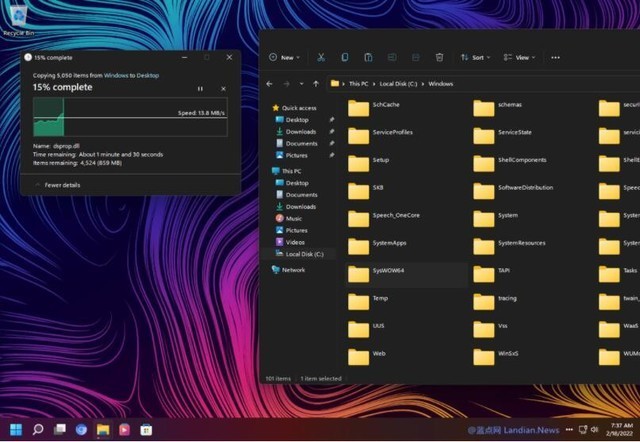Image resolution: width=640 pixels, height=442 pixels.
Task: Collapse the dialog with Fewer details
Action: (62, 185)
